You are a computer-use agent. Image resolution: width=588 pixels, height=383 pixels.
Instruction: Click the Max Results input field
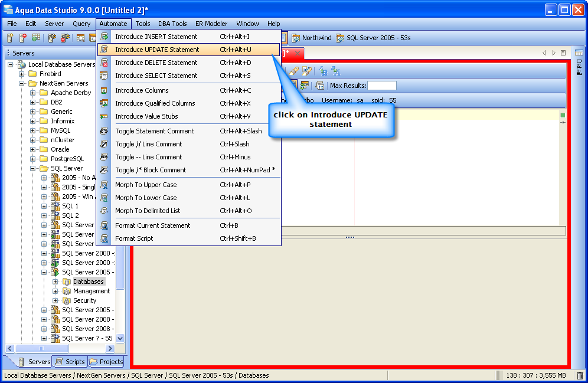pyautogui.click(x=382, y=86)
